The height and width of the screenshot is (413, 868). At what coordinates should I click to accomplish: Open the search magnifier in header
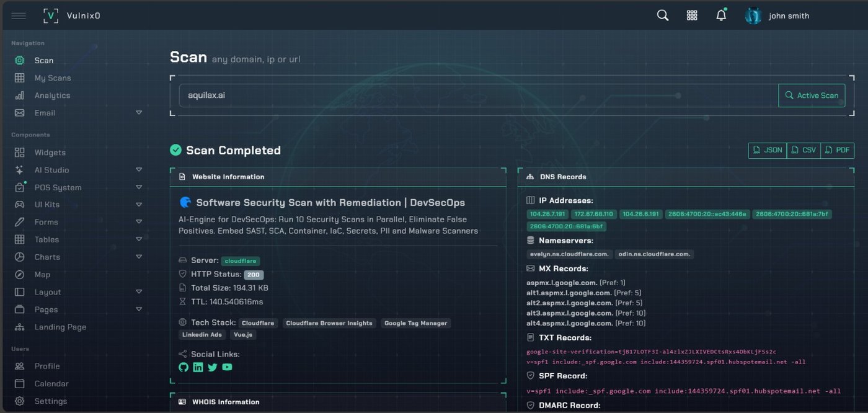coord(663,16)
